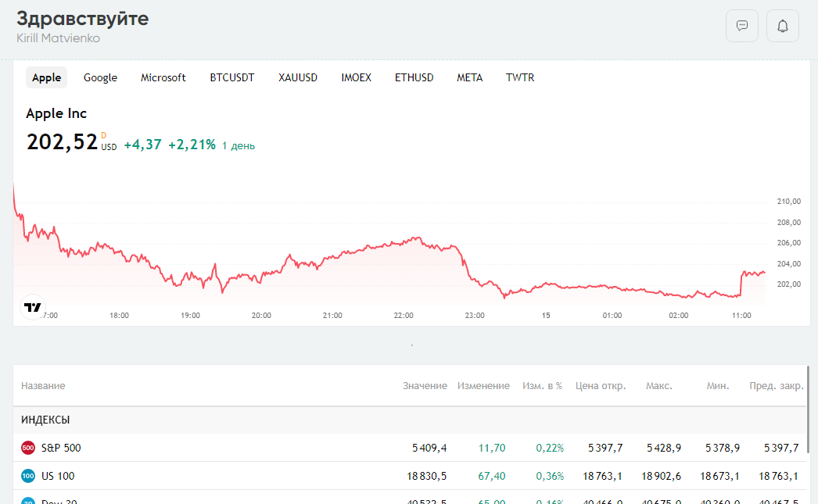
Task: Switch to the XAUUSD ticker tab
Action: pyautogui.click(x=298, y=77)
